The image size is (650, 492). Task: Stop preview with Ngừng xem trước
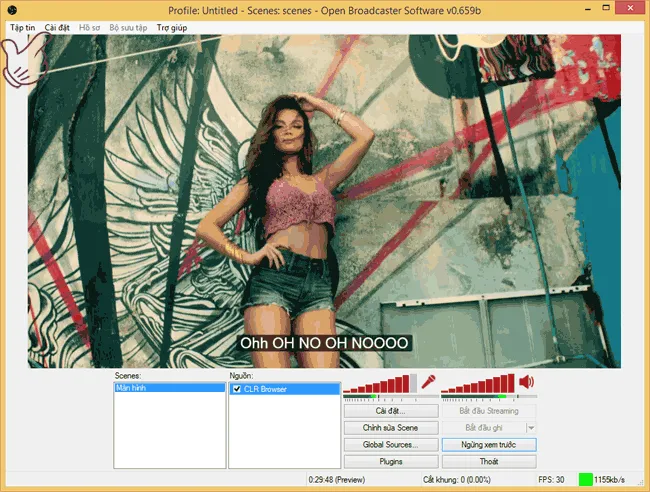point(489,445)
